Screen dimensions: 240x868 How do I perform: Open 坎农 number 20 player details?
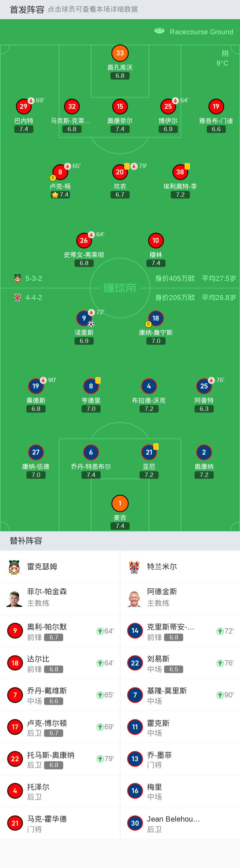(120, 172)
